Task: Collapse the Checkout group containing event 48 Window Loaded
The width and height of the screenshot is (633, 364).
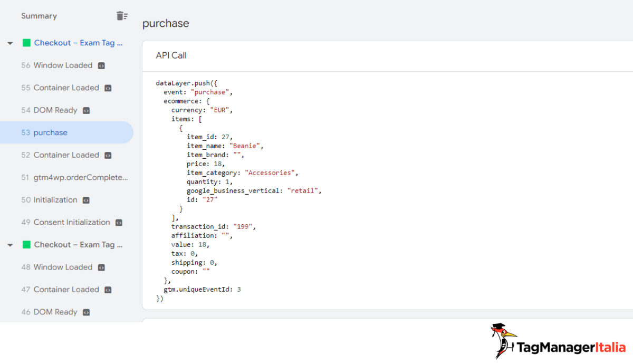Action: point(10,245)
